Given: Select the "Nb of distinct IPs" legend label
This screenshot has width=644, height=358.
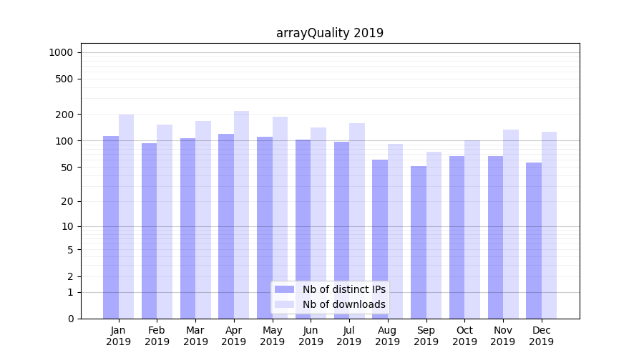Looking at the screenshot, I should [x=343, y=289].
